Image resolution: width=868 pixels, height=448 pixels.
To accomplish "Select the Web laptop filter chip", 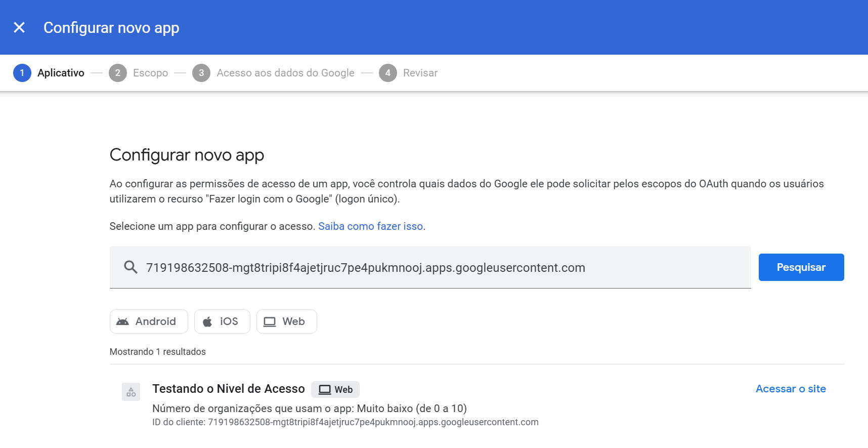I will pyautogui.click(x=286, y=321).
